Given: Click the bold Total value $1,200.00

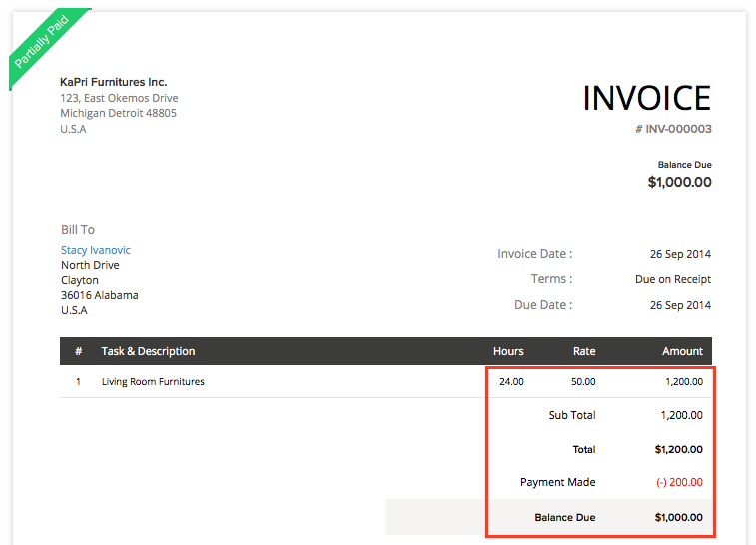Looking at the screenshot, I should pos(678,449).
